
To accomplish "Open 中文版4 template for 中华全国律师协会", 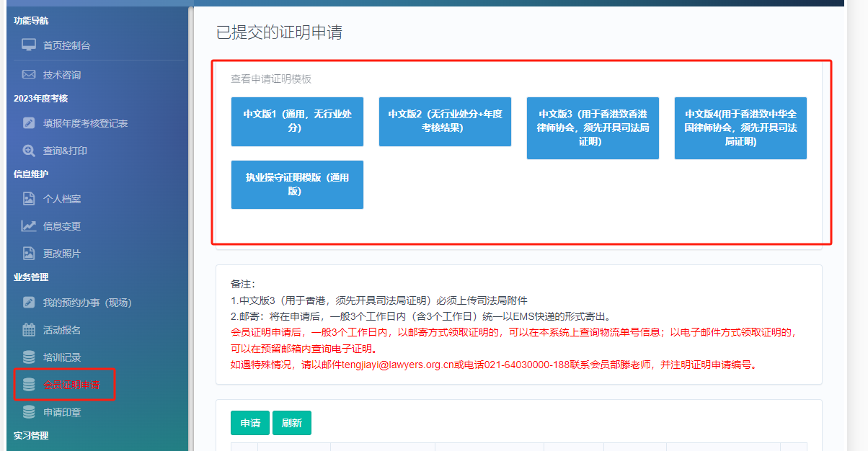I will [x=740, y=128].
